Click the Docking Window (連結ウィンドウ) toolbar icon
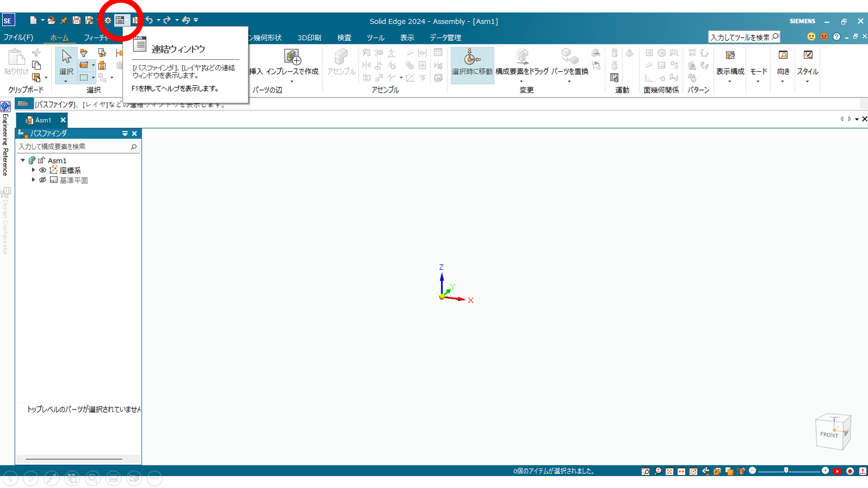The width and height of the screenshot is (868, 488). 119,21
